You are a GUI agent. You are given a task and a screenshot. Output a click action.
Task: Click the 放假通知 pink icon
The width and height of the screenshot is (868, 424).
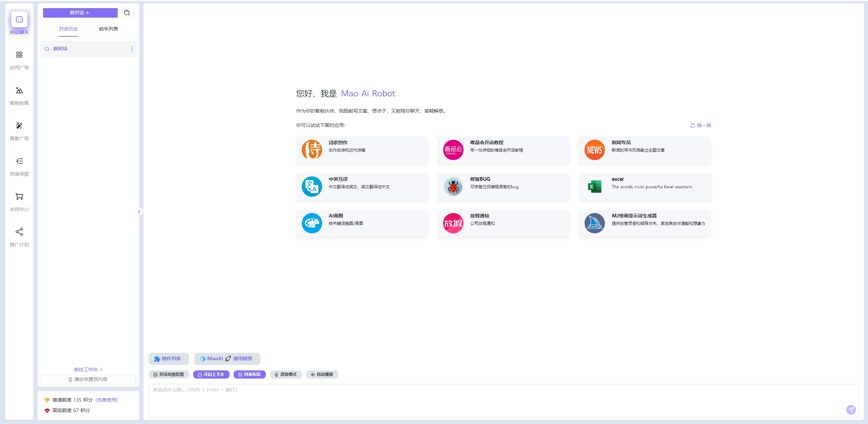pos(453,223)
